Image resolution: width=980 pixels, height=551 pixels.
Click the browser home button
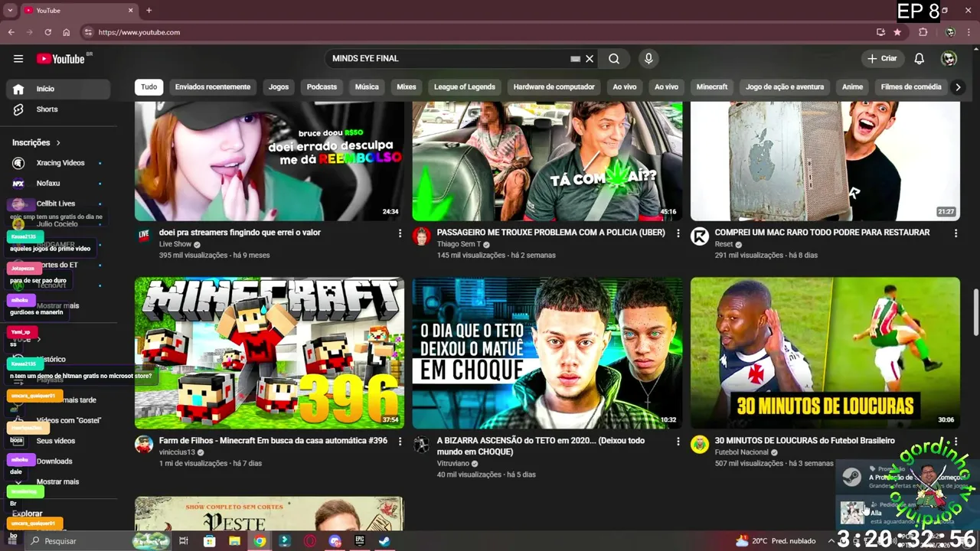coord(66,32)
